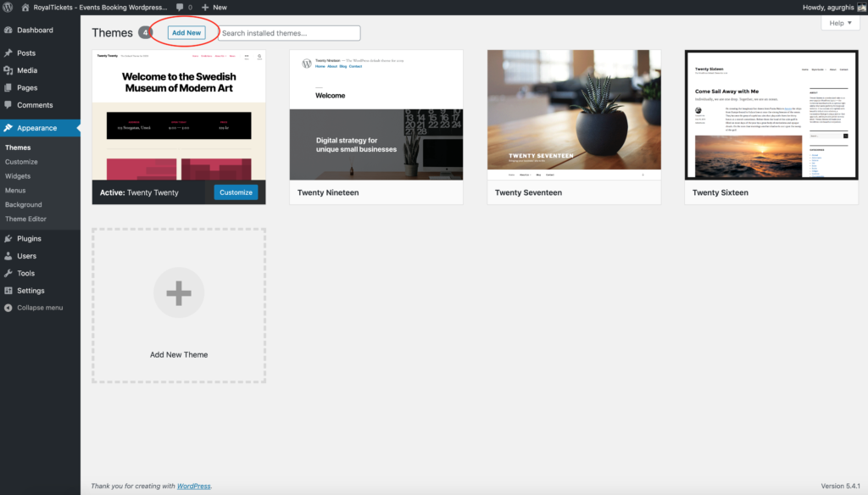Image resolution: width=868 pixels, height=495 pixels.
Task: Click the Add New Theme label in placeholder card
Action: click(x=179, y=354)
